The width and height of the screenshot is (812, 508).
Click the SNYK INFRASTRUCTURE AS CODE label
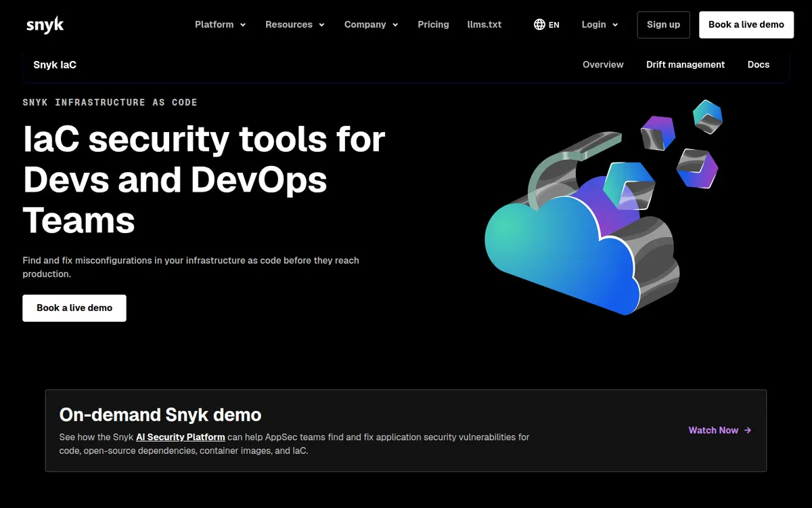[110, 102]
